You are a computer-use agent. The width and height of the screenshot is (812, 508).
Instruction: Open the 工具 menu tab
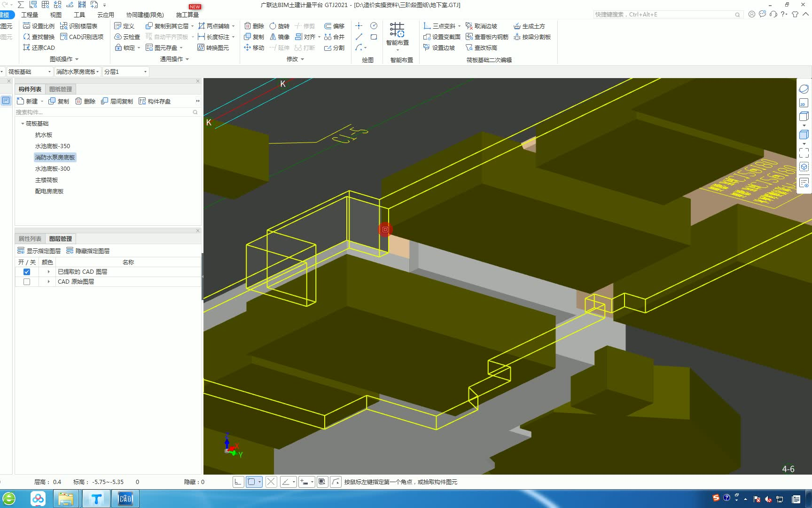click(x=79, y=15)
